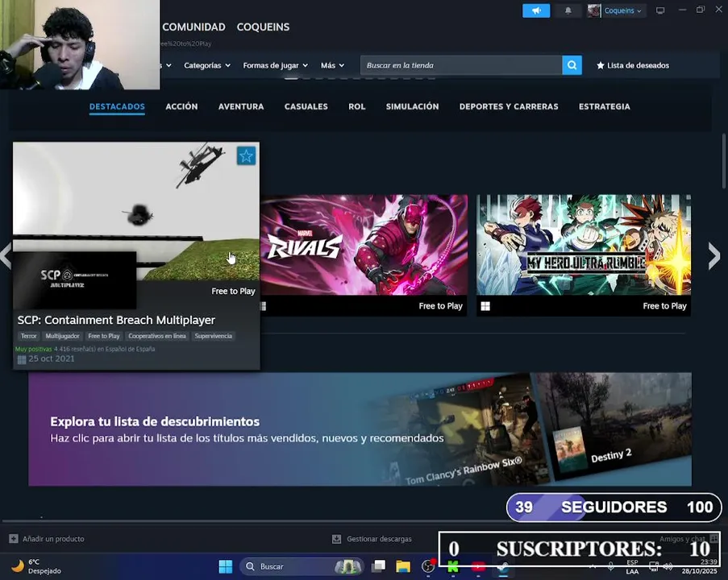Open the green K app on taskbar
This screenshot has width=728, height=580.
point(452,567)
